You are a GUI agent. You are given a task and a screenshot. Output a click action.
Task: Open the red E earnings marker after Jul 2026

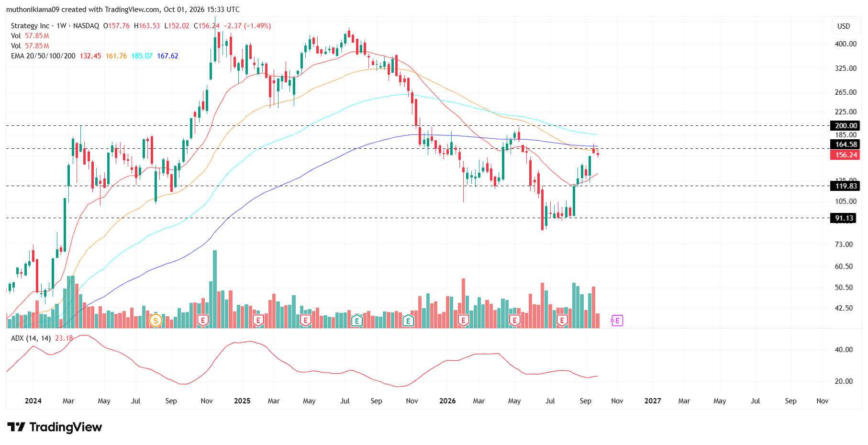pyautogui.click(x=562, y=321)
